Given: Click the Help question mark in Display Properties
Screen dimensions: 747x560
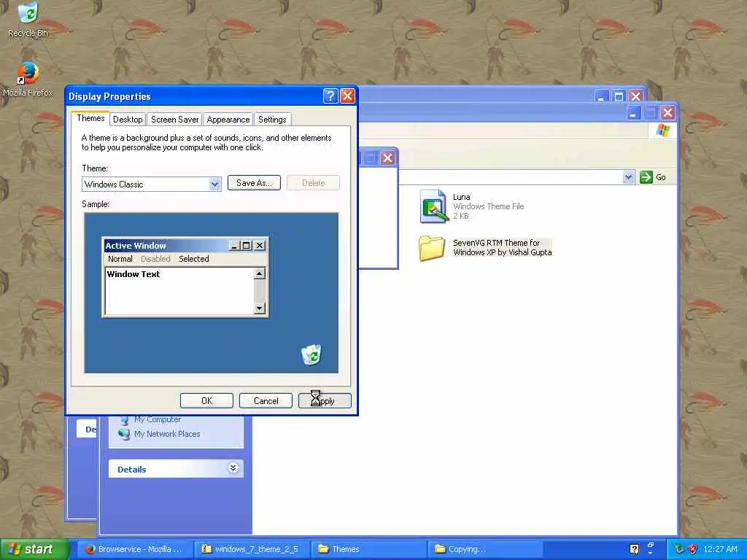Looking at the screenshot, I should [x=330, y=96].
